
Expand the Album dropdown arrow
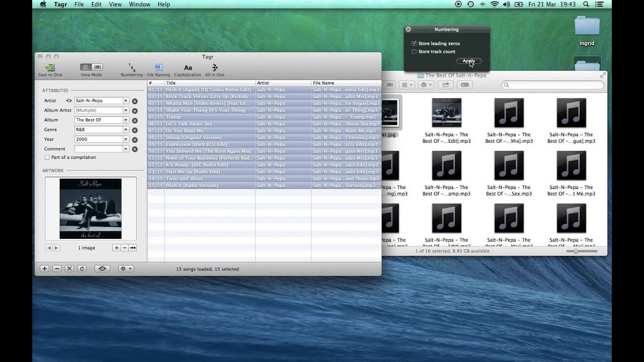126,120
